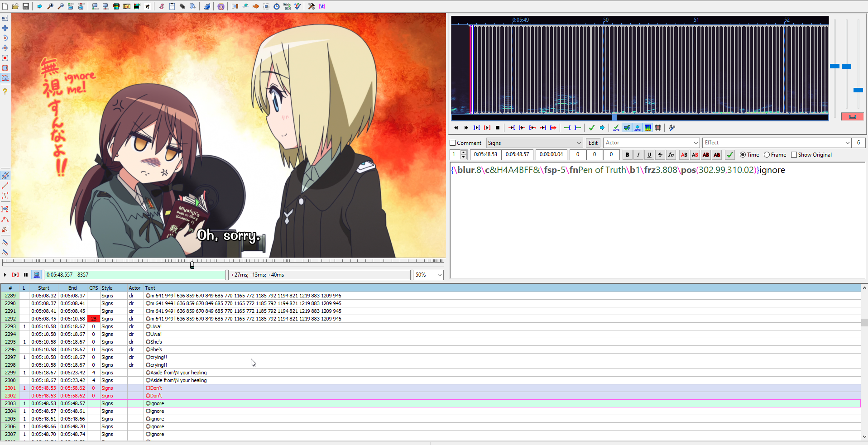Open the visual typesetting help icon
The width and height of the screenshot is (868, 445).
[x=5, y=91]
